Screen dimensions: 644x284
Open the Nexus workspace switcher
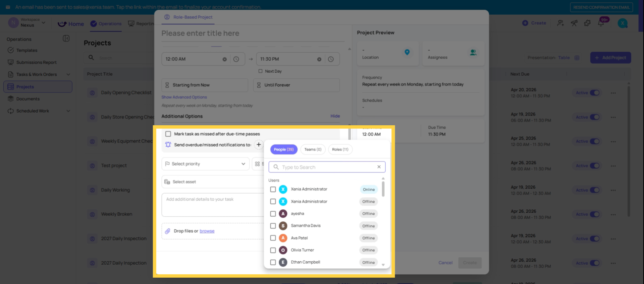pos(27,23)
